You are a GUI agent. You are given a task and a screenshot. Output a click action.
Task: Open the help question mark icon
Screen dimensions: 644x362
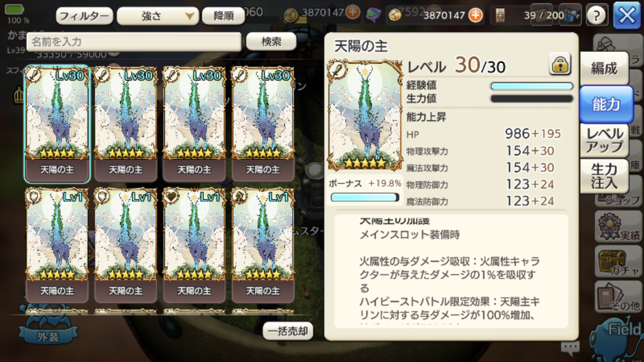[x=597, y=15]
